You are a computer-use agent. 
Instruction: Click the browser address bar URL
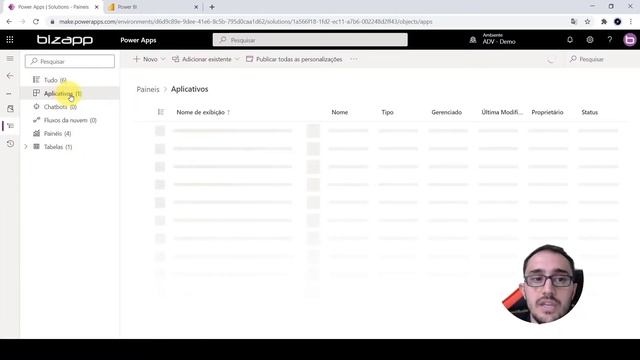coord(246,22)
